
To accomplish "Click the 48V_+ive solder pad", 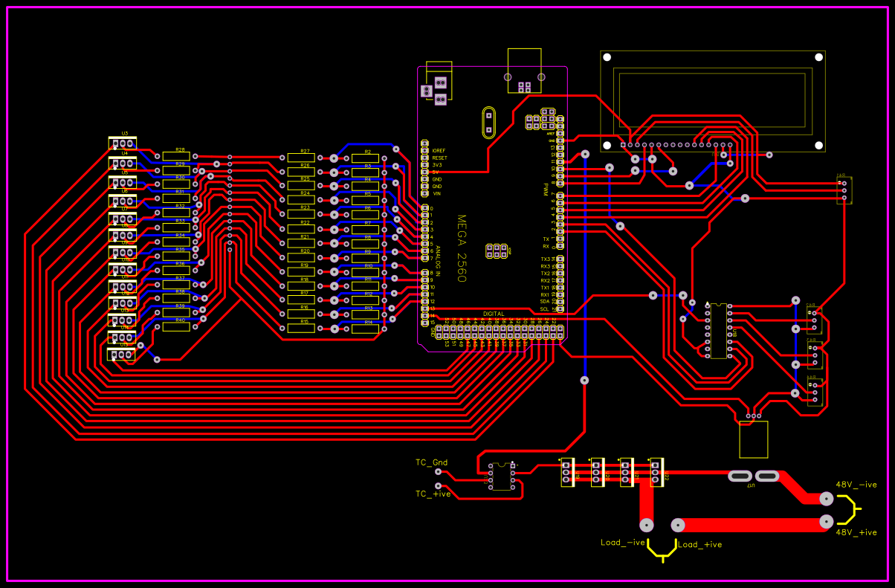I will (x=826, y=522).
